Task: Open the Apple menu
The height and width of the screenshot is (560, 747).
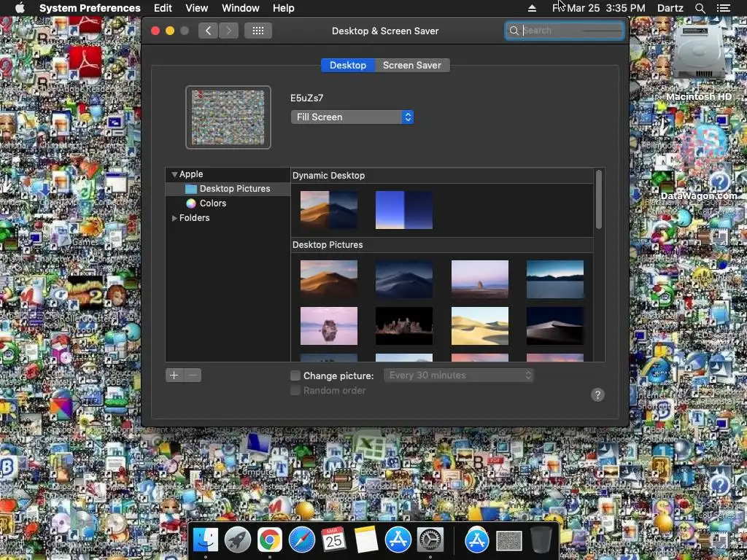Action: click(x=20, y=7)
